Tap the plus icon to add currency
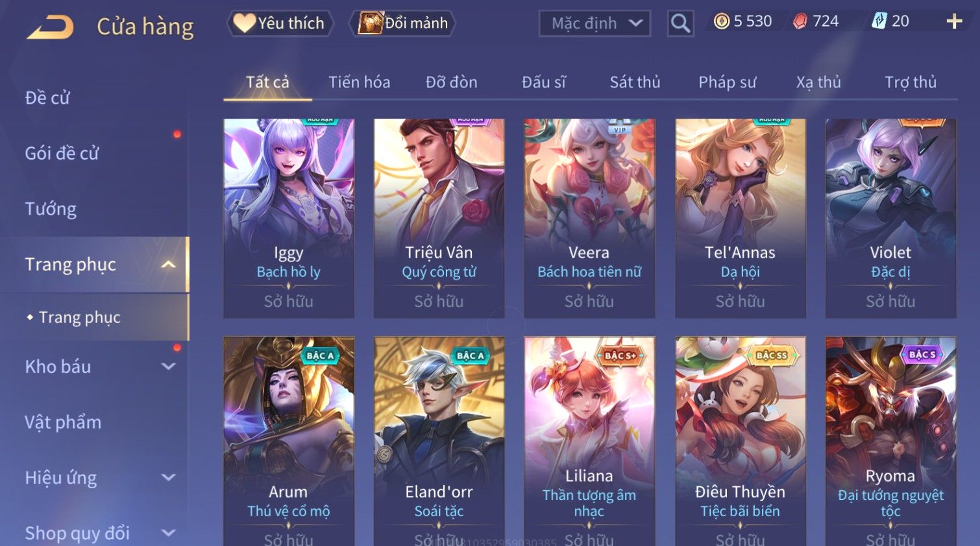Screen dimensions: 980x546 click(954, 22)
